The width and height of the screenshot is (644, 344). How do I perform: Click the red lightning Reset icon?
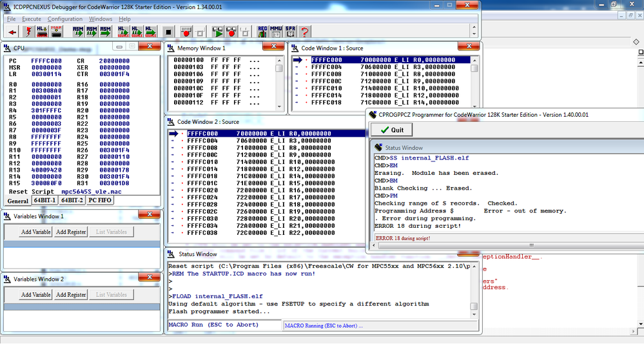28,32
